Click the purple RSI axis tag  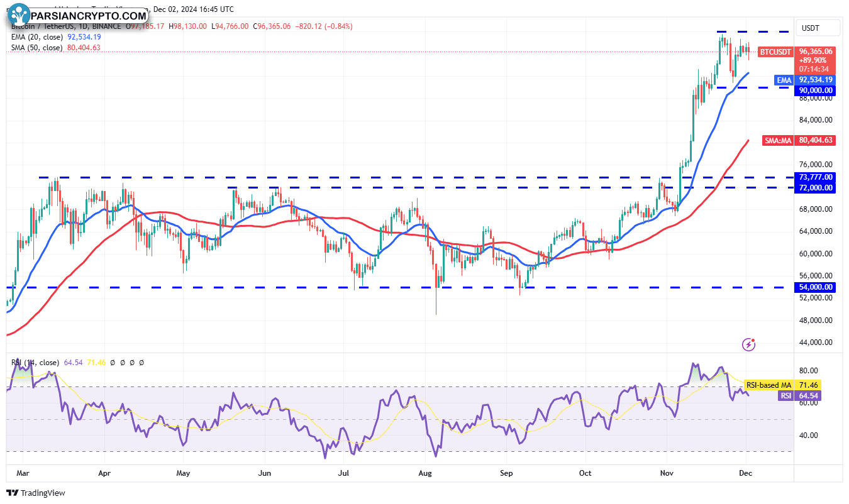coord(785,395)
